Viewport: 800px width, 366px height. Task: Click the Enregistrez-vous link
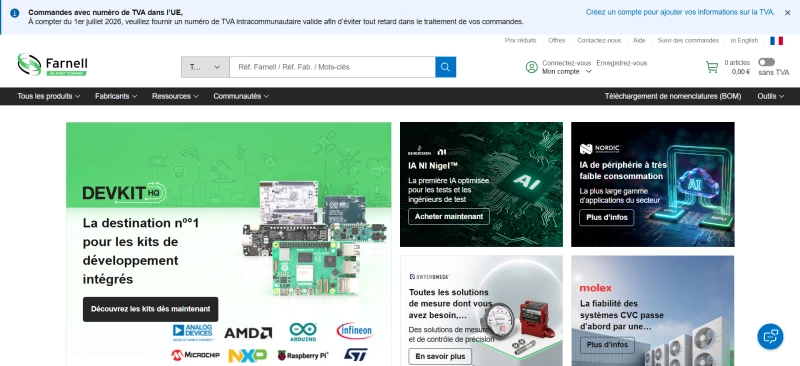coord(621,63)
